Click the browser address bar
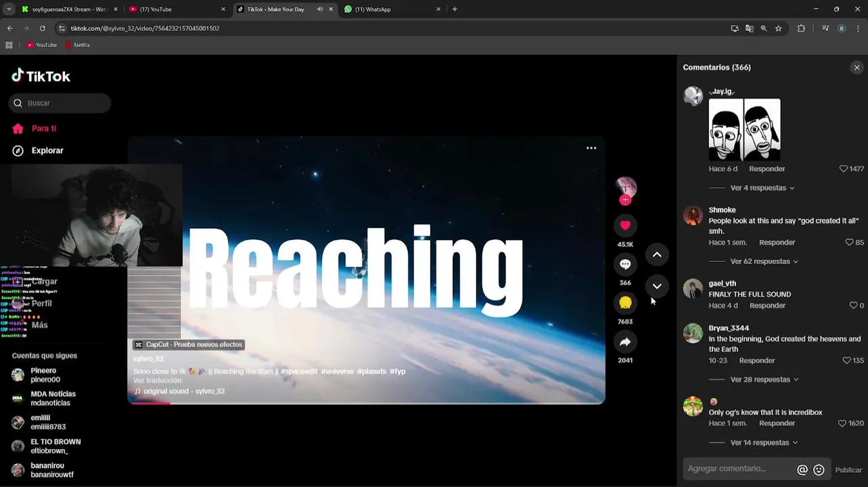The height and width of the screenshot is (487, 868). click(x=392, y=28)
